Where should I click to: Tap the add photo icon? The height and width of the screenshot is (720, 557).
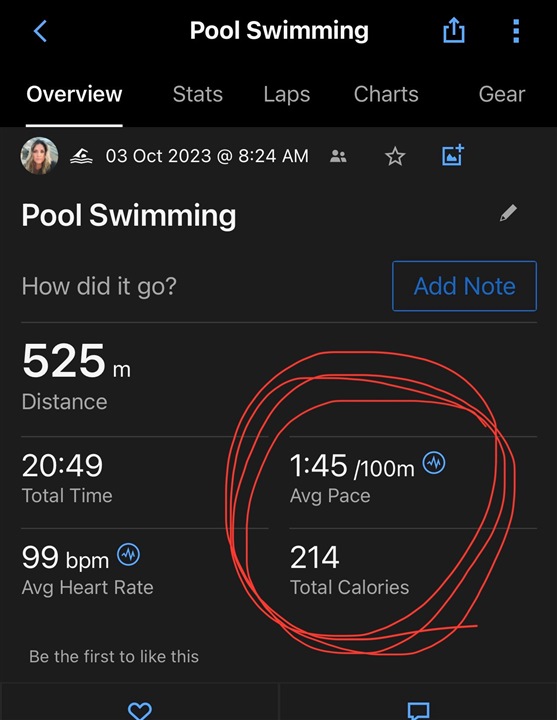click(x=453, y=156)
